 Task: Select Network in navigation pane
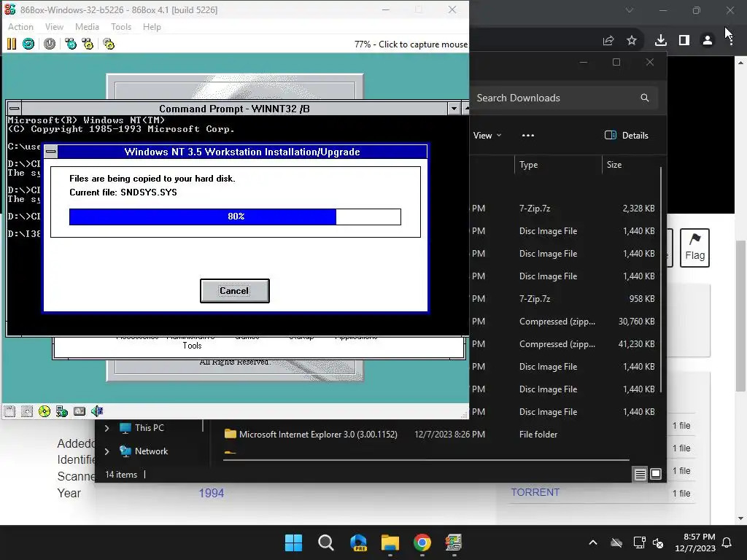tap(151, 451)
